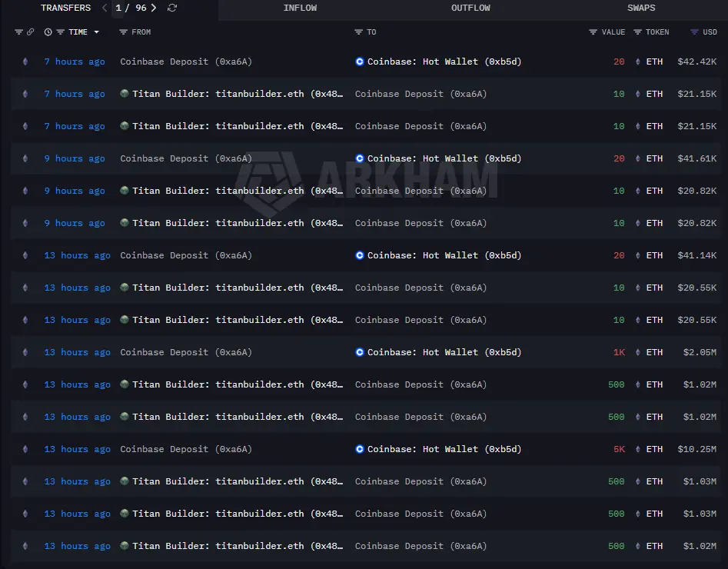Click the refresh transfers icon
The width and height of the screenshot is (728, 569).
coord(172,8)
